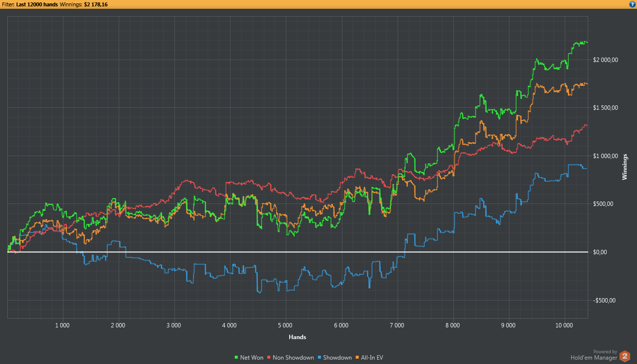This screenshot has width=637, height=364.
Task: Toggle the All-In EV series label
Action: pos(372,358)
